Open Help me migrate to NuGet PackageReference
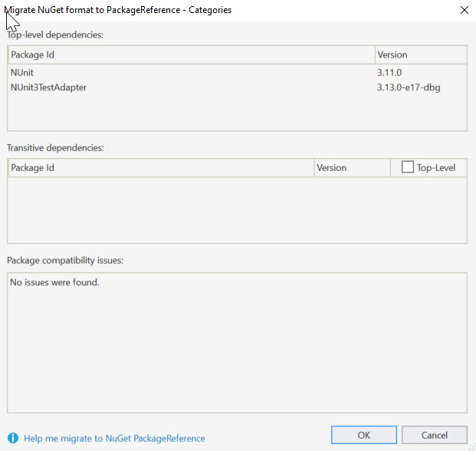This screenshot has height=451, width=476. (x=114, y=439)
